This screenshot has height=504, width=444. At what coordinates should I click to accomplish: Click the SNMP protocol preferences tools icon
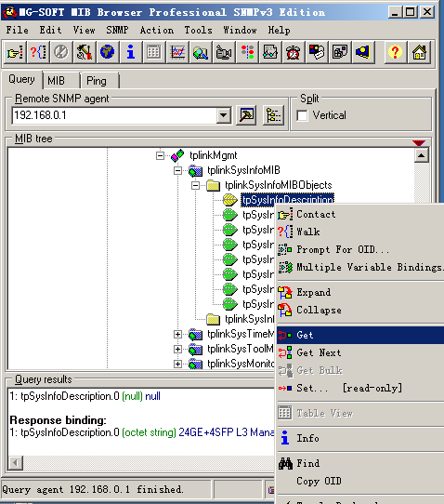click(85, 52)
